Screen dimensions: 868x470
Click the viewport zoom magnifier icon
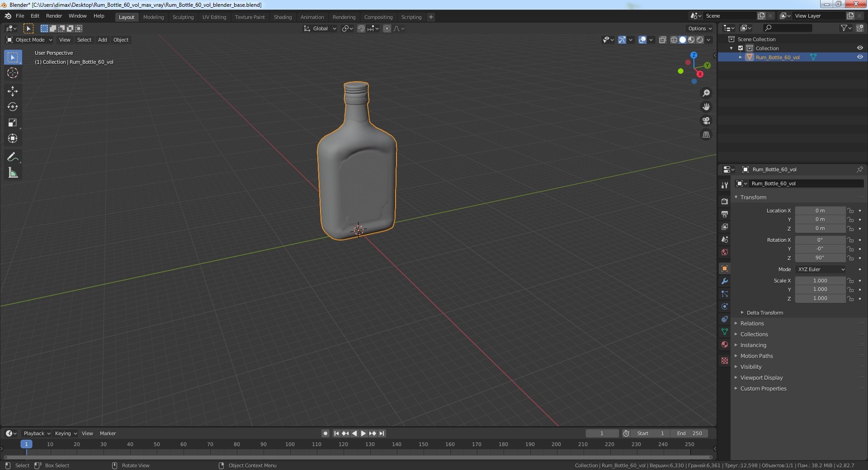click(706, 93)
